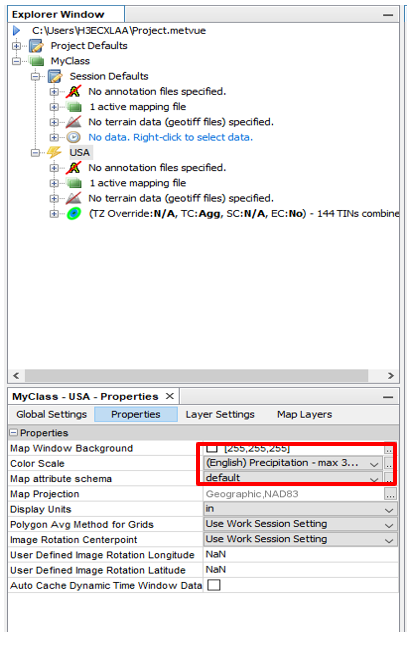Click the clock icon beside No data
Viewport: 411px width, 647px height.
pyautogui.click(x=73, y=137)
